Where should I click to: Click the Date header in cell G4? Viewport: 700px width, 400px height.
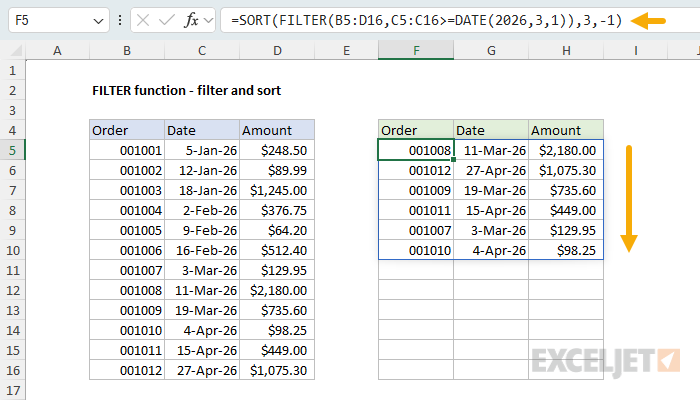point(491,130)
